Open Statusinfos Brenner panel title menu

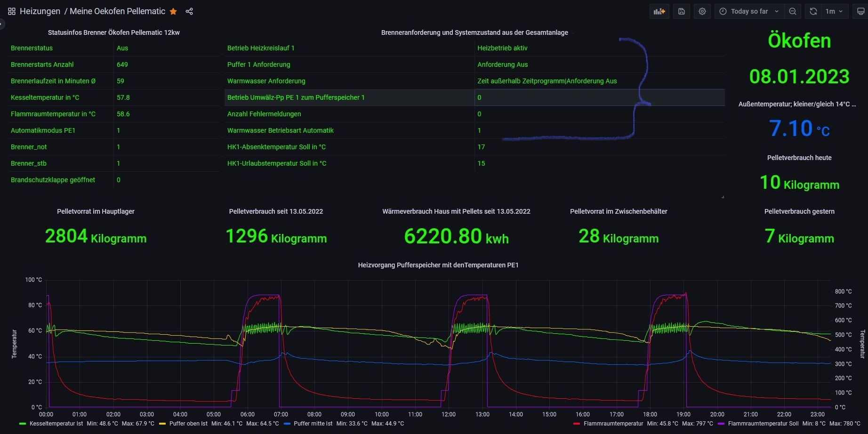point(113,32)
